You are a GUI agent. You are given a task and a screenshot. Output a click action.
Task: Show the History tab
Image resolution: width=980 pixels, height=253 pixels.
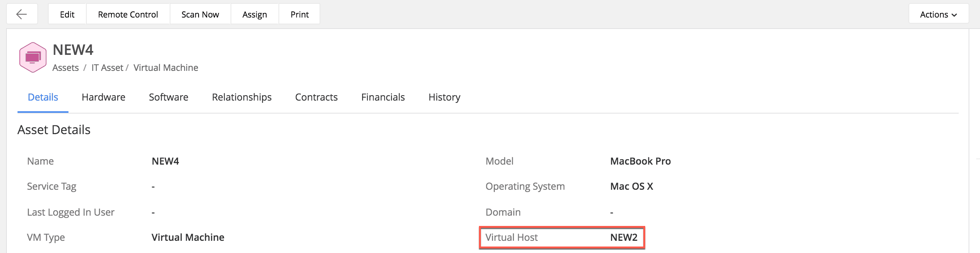tap(444, 97)
